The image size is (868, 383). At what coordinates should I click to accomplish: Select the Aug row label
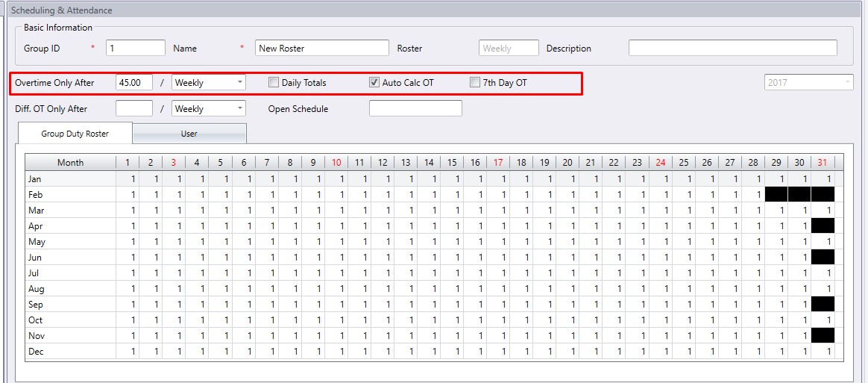70,289
